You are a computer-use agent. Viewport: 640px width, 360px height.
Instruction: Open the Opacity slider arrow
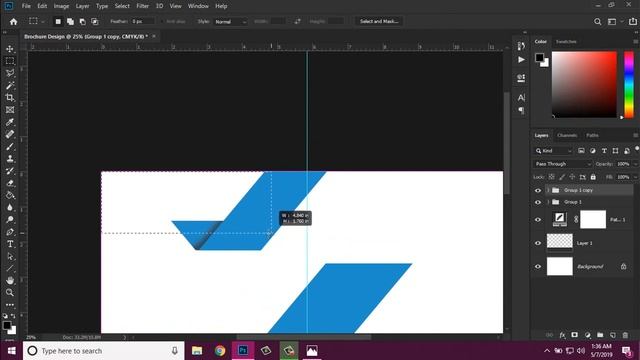tap(635, 164)
